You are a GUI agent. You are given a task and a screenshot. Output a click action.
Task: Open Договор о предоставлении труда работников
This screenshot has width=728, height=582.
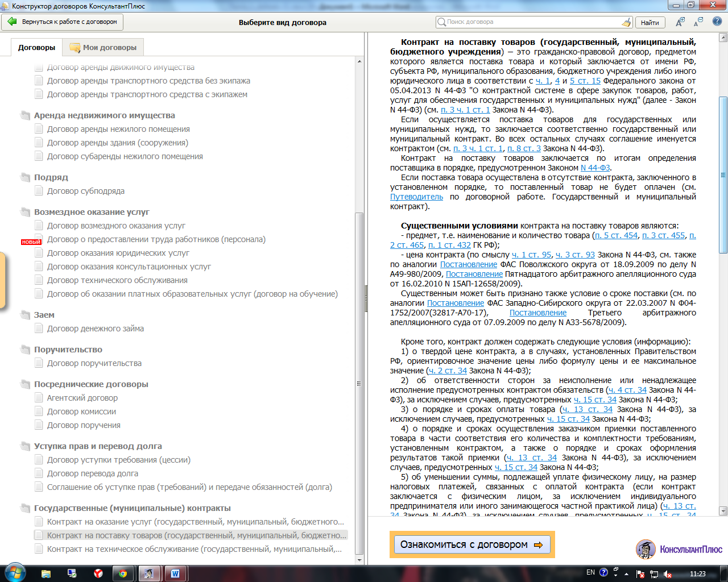tap(156, 239)
